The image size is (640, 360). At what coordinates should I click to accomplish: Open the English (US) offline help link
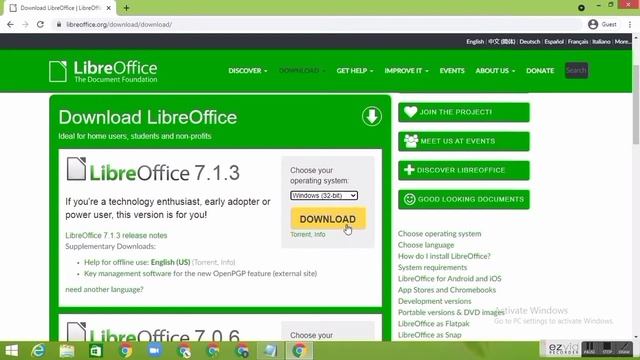(170, 262)
